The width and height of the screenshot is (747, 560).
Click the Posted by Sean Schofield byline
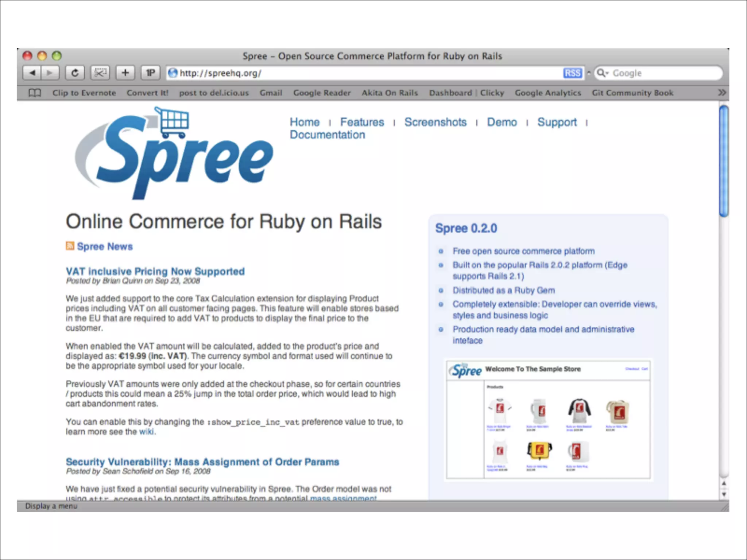pos(138,471)
